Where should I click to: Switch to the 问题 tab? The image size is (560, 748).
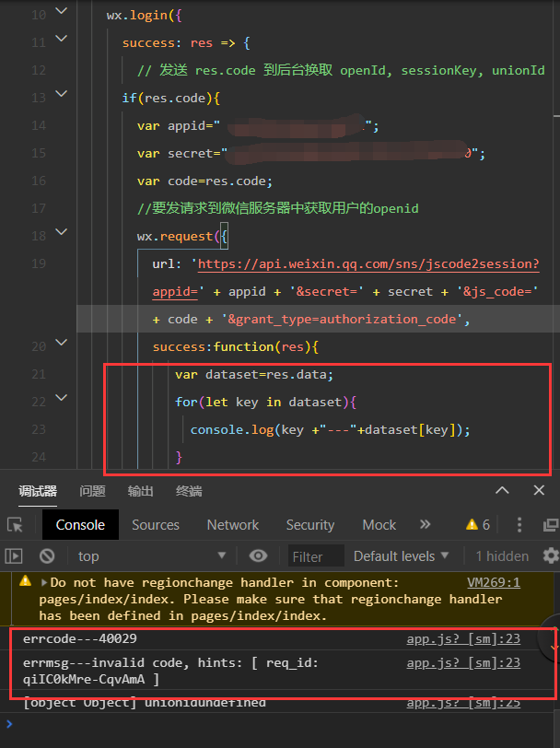[x=92, y=491]
